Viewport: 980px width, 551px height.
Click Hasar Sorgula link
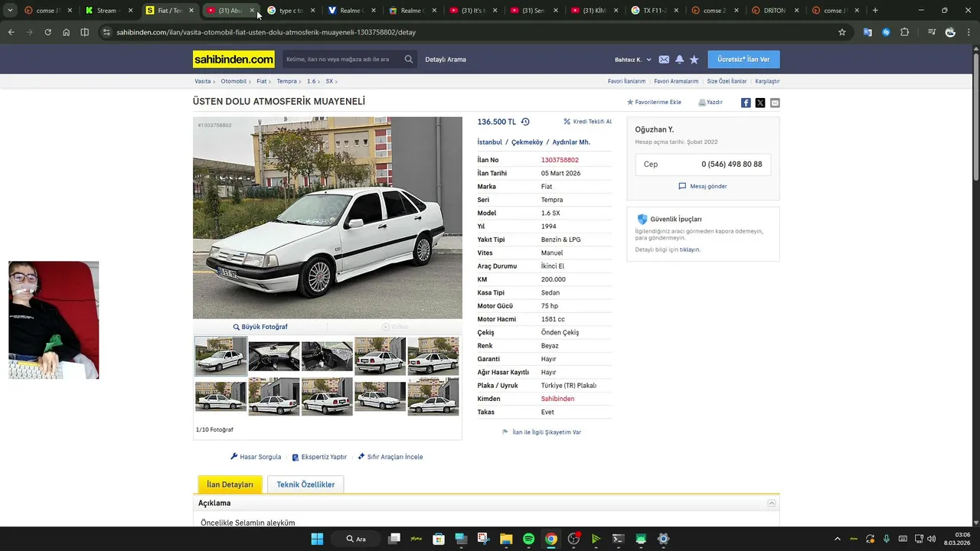click(x=256, y=457)
